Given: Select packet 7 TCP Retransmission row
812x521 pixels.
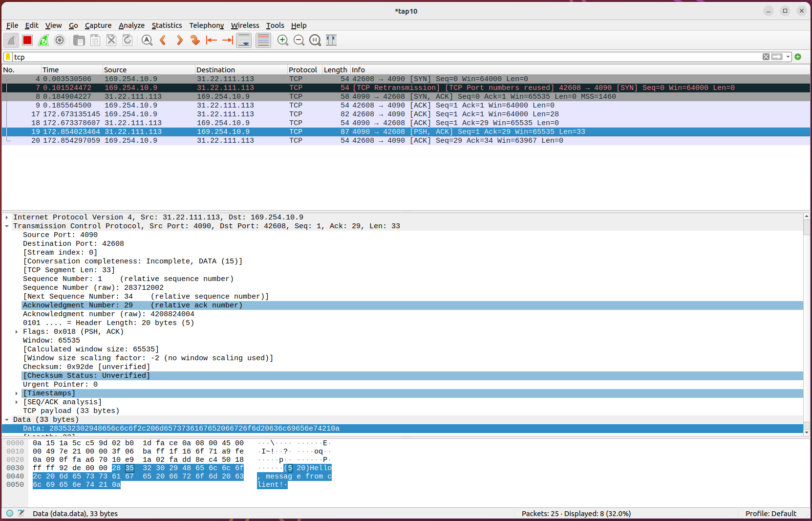Looking at the screenshot, I should [x=406, y=87].
